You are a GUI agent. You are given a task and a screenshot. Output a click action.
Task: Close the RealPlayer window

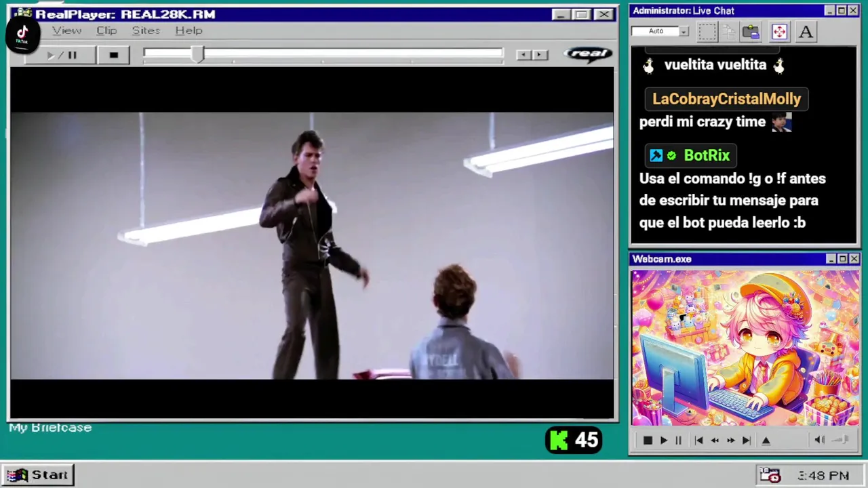coord(604,14)
